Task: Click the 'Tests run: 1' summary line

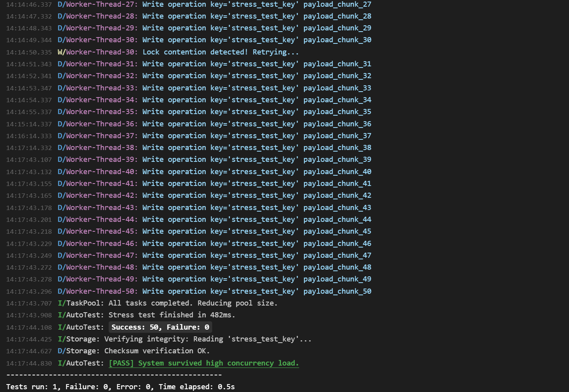Action: click(121, 387)
